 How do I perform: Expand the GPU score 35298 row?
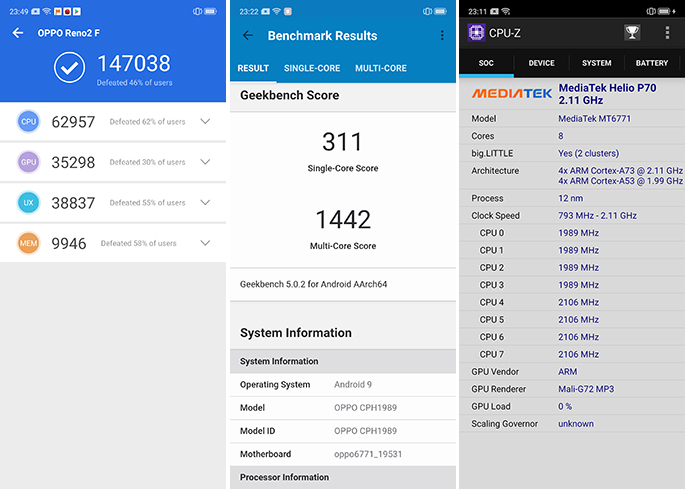coord(205,162)
